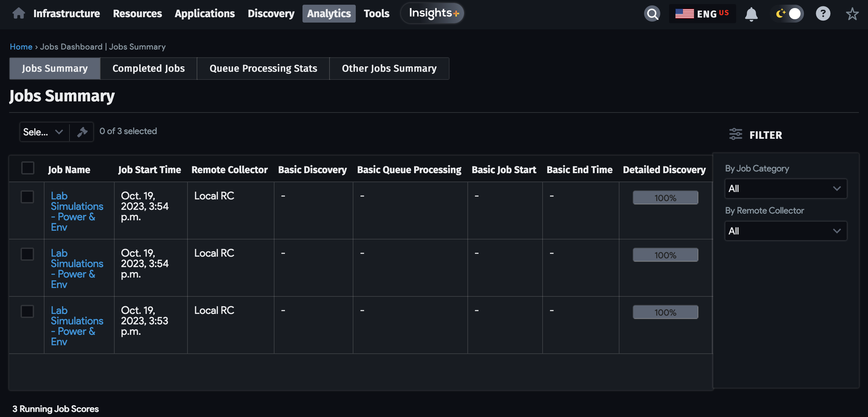Click the Basic Queue Processing column header

tap(409, 170)
